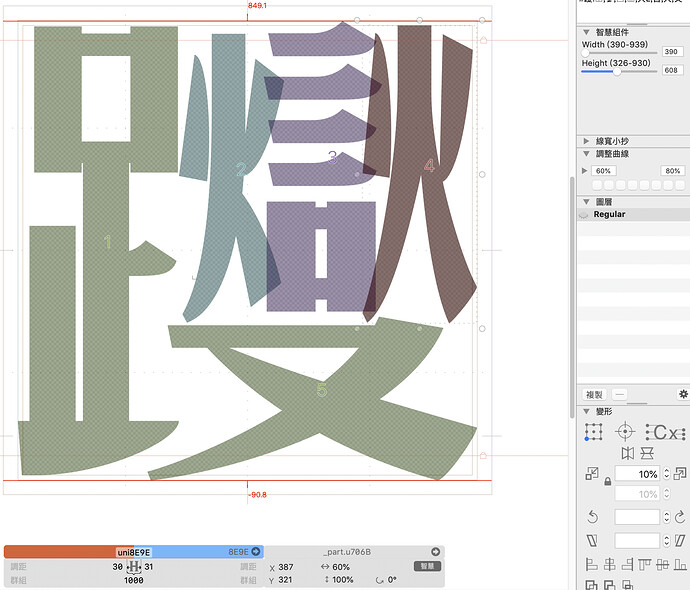Click the 80% curve tension field
The height and width of the screenshot is (590, 690).
(673, 171)
